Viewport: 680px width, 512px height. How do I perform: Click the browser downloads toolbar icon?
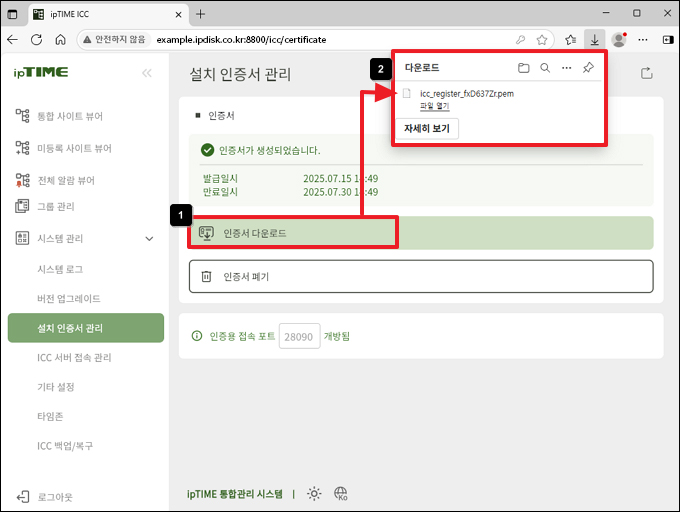(595, 40)
